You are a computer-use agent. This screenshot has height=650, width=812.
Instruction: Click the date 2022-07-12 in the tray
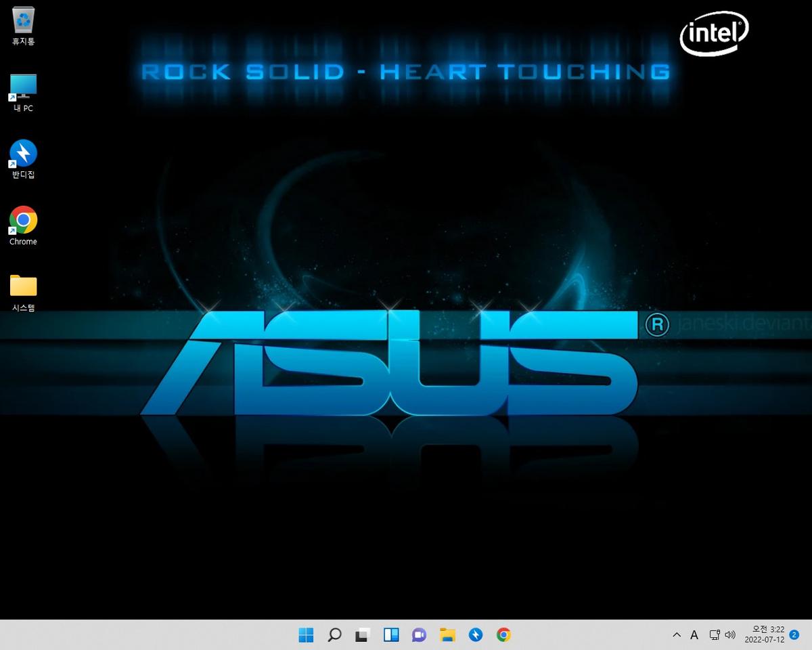[767, 640]
